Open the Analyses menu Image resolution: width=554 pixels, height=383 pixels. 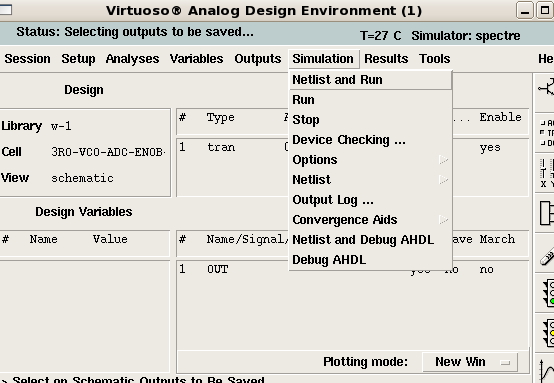click(x=132, y=59)
